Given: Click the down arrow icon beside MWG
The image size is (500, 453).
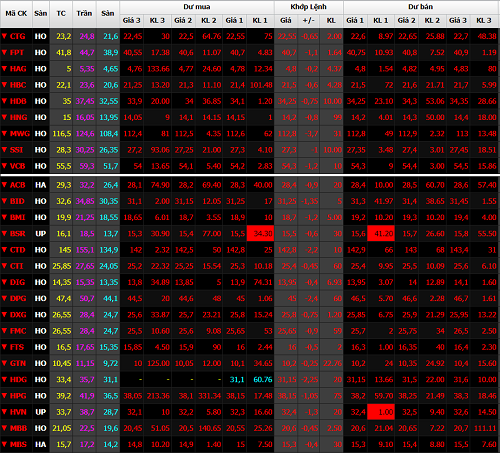Looking at the screenshot, I should click(x=4, y=133).
